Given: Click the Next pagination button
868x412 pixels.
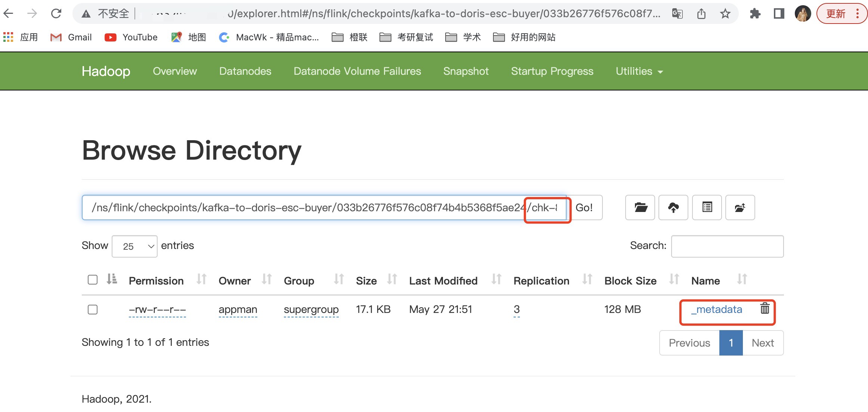Looking at the screenshot, I should (x=762, y=343).
